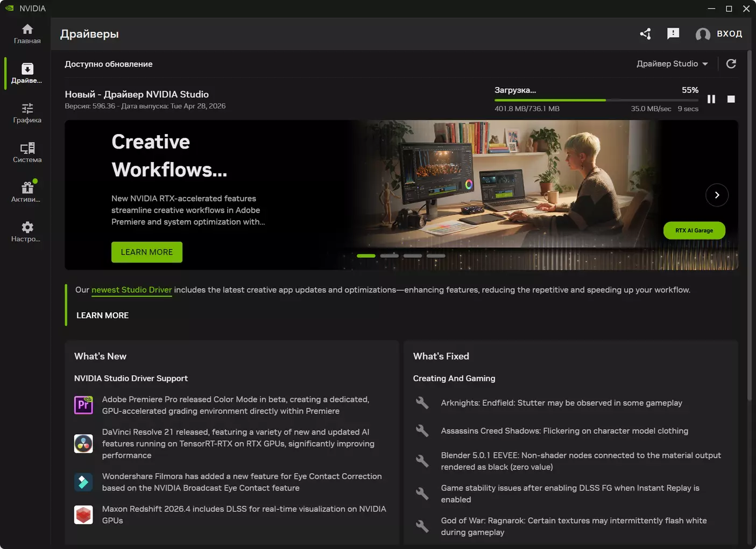756x549 pixels.
Task: Click the download progress bar
Action: click(x=596, y=100)
